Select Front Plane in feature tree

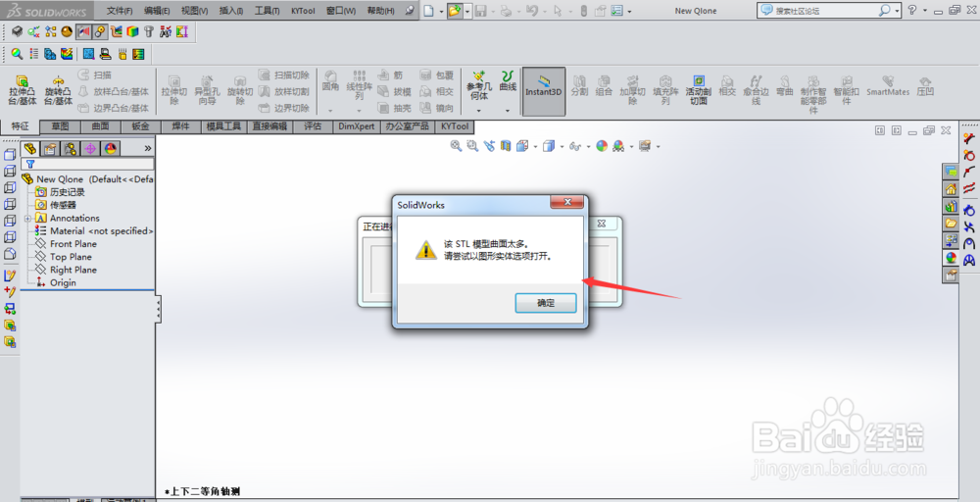click(67, 244)
